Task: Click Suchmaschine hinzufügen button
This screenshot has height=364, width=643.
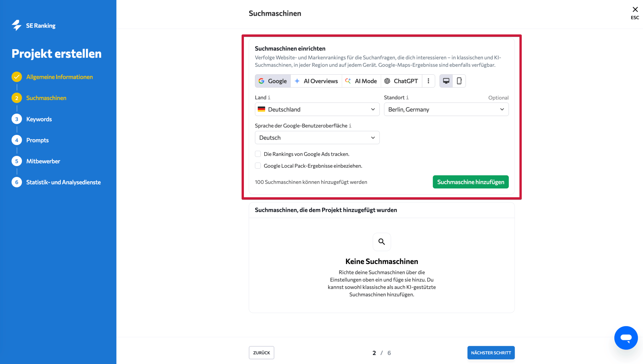Action: pyautogui.click(x=471, y=182)
